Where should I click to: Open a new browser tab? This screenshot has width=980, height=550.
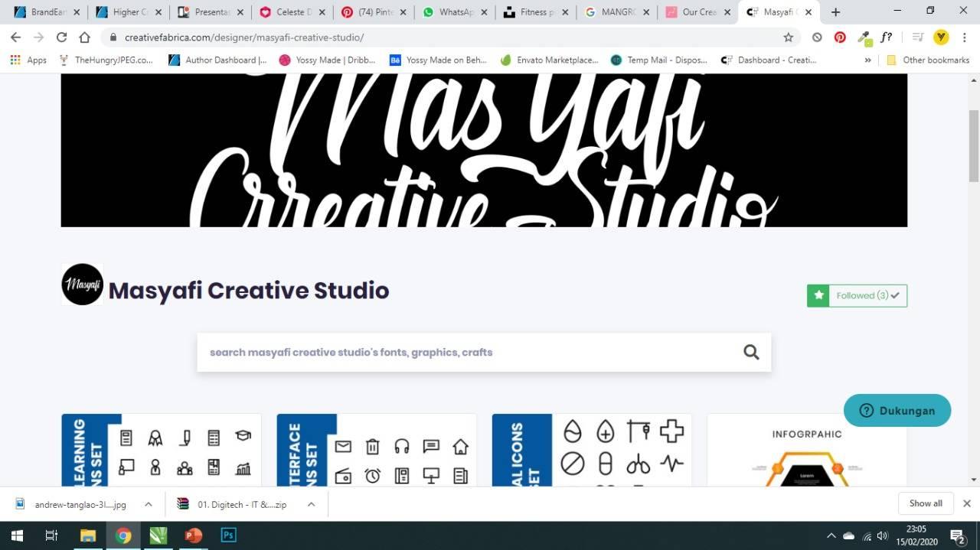point(835,12)
